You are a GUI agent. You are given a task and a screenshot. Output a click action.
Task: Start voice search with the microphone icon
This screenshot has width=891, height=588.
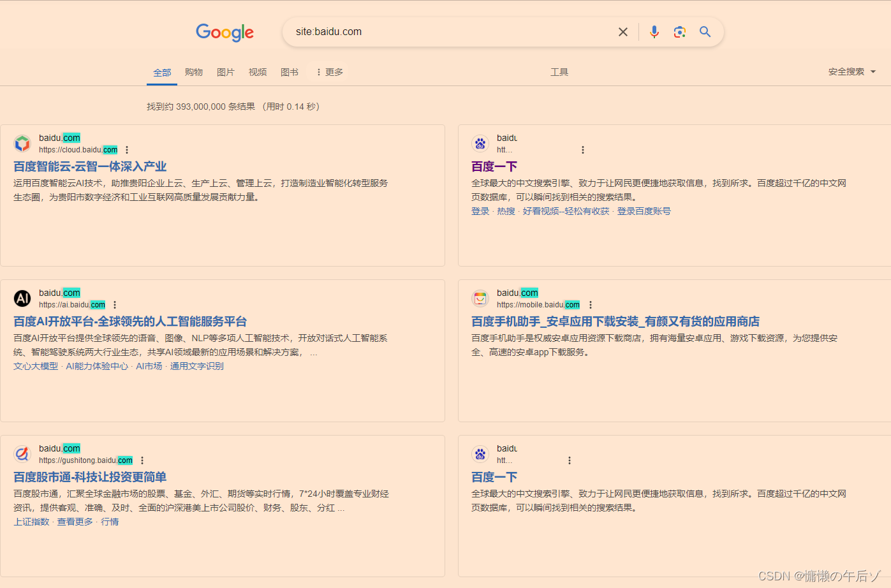click(654, 32)
